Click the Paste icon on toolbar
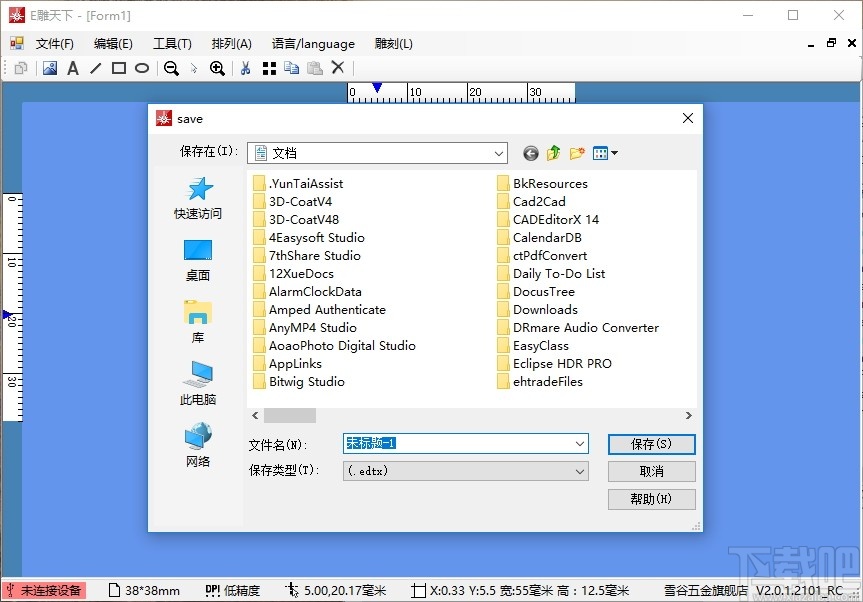The image size is (863, 602). [316, 67]
